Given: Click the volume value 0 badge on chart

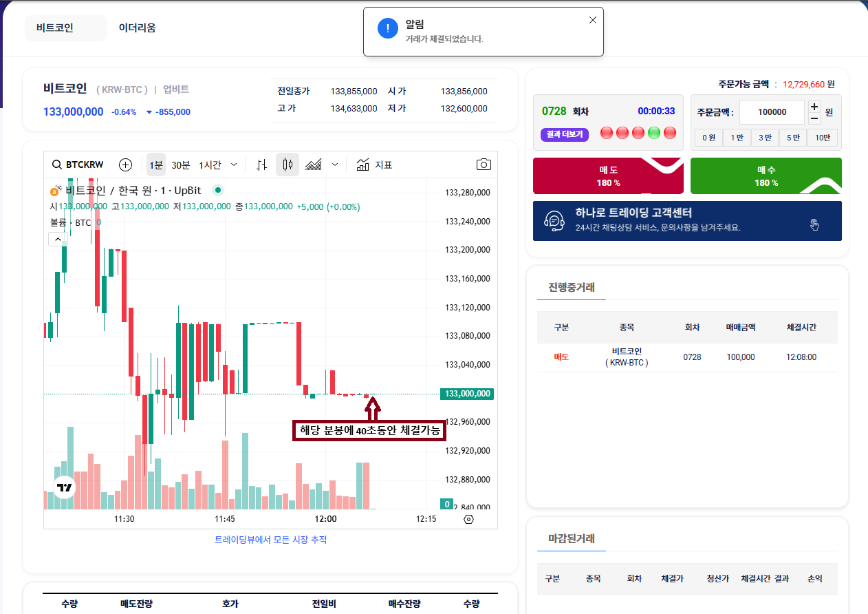Looking at the screenshot, I should [x=446, y=505].
